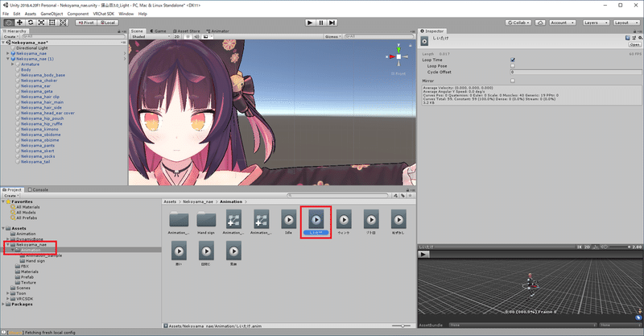The width and height of the screenshot is (644, 336).
Task: Enable the Loop Pose checkbox
Action: click(513, 66)
